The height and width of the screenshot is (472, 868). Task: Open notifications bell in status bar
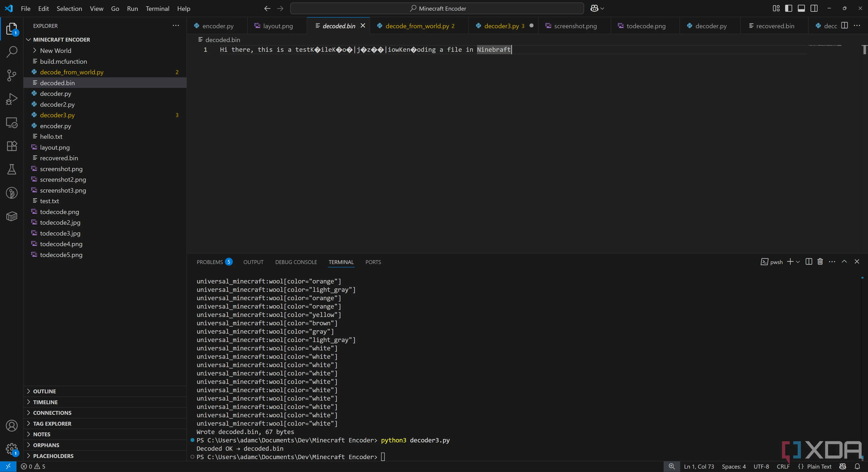858,467
